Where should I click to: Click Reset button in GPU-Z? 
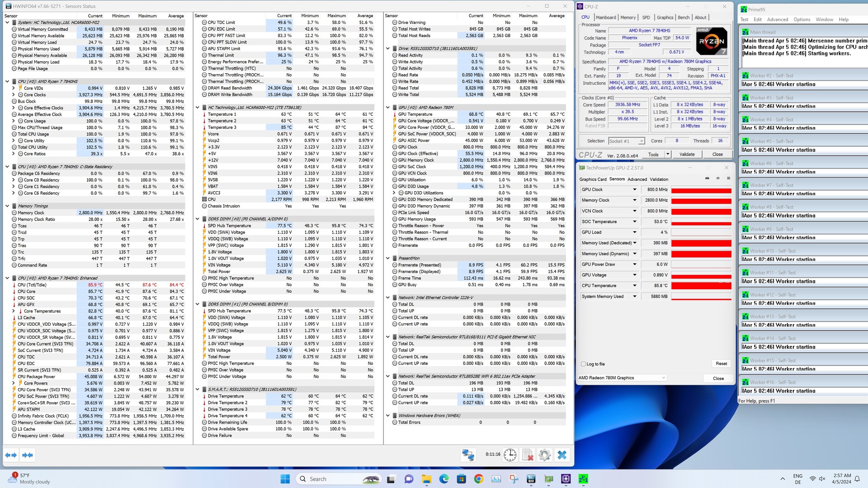coord(721,364)
